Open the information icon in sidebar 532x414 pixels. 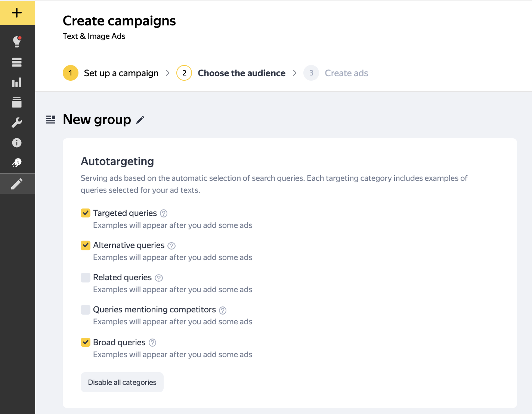[x=17, y=143]
